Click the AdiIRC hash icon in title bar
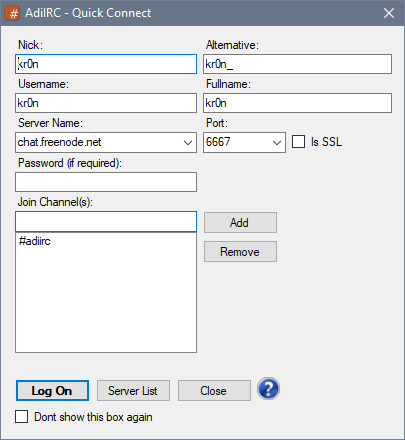The width and height of the screenshot is (405, 440). [13, 13]
